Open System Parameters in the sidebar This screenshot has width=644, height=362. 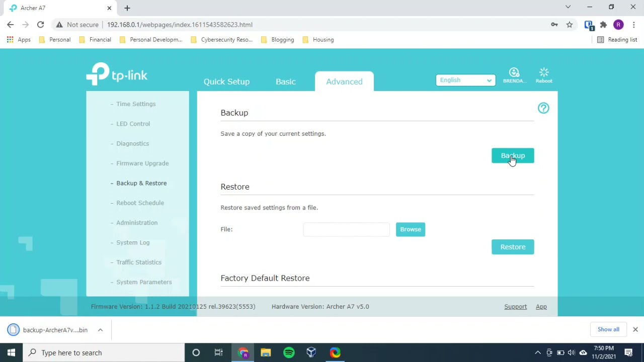tap(144, 282)
